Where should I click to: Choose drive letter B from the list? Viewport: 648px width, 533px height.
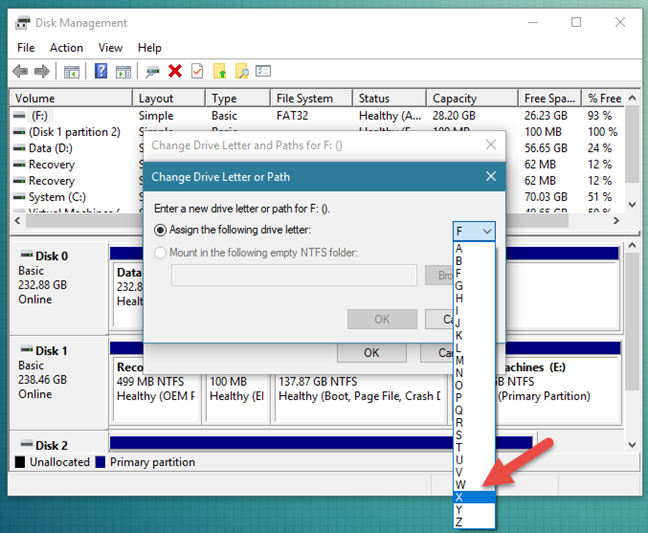coord(474,261)
